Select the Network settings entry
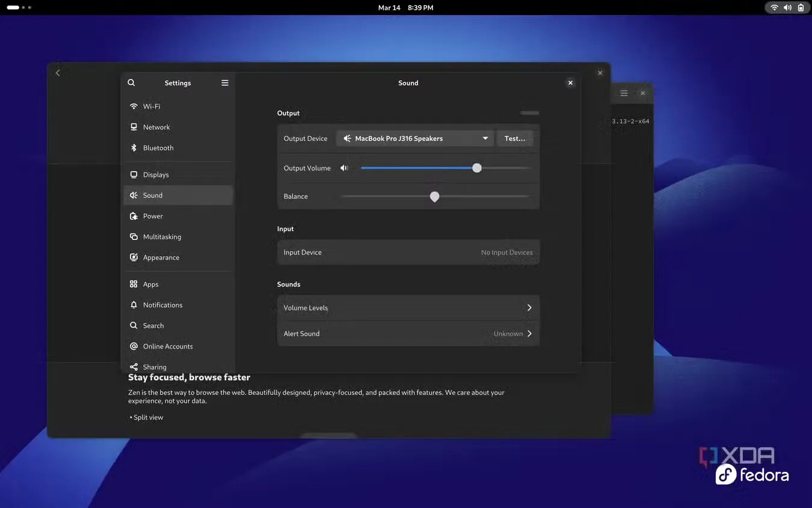Viewport: 812px width, 508px height. coord(156,127)
